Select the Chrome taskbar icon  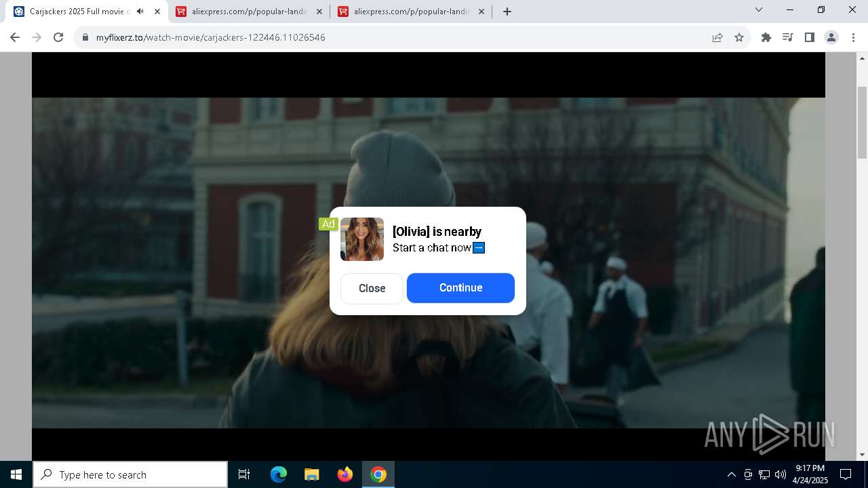[x=378, y=474]
